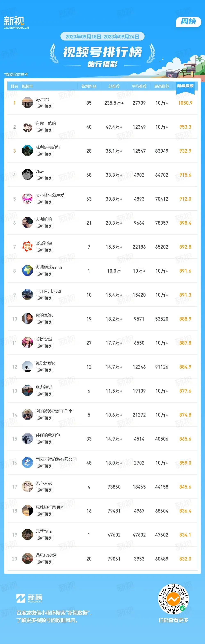205x644 pixels.
Task: Open the Sy.君君 avatar thumbnail
Action: (27, 103)
